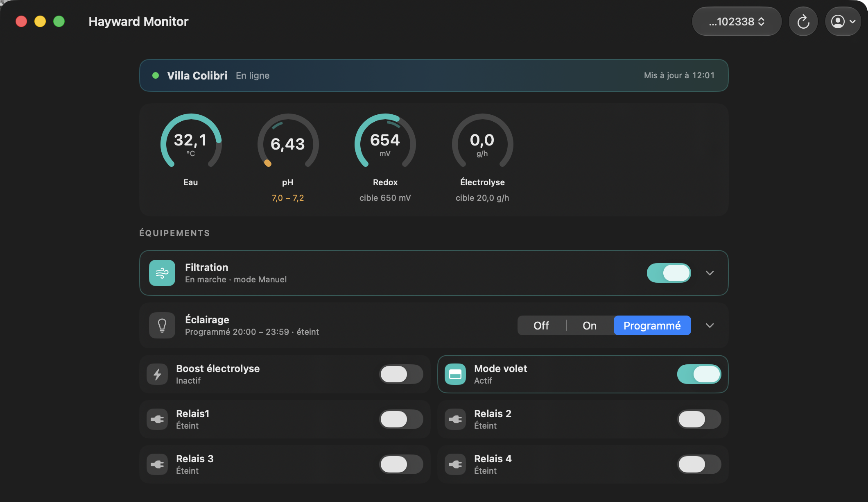Click the Redox 654 mV gauge
Image resolution: width=868 pixels, height=502 pixels.
[385, 141]
